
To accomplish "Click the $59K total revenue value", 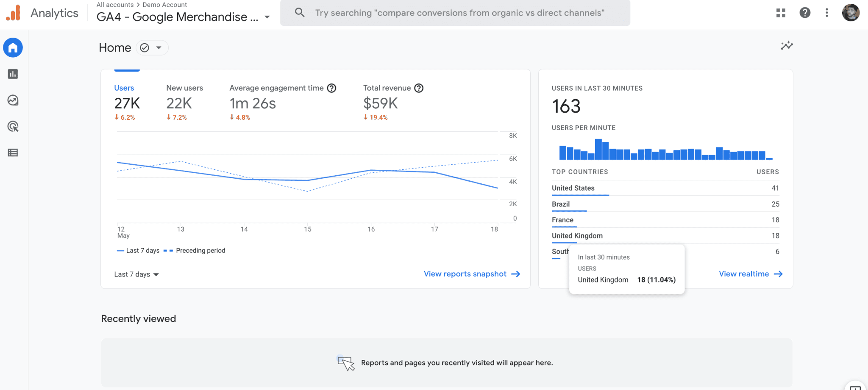I will (x=380, y=103).
